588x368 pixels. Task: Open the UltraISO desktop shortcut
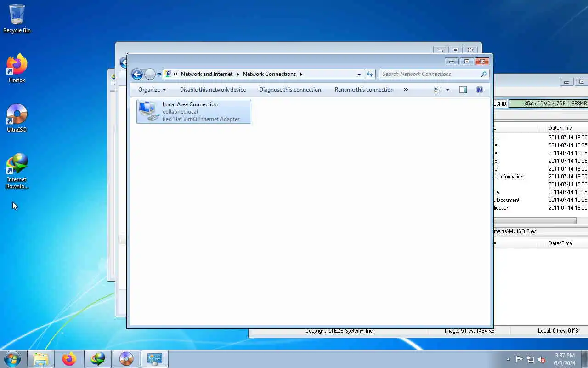(x=17, y=118)
